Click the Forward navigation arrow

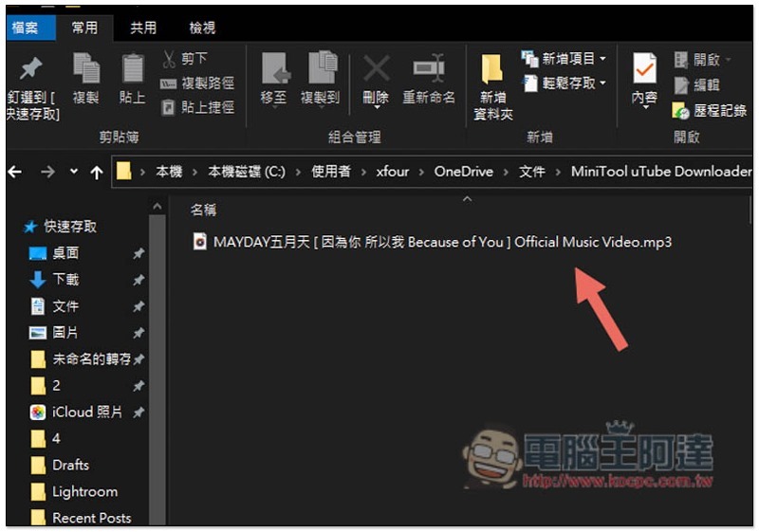pyautogui.click(x=47, y=172)
